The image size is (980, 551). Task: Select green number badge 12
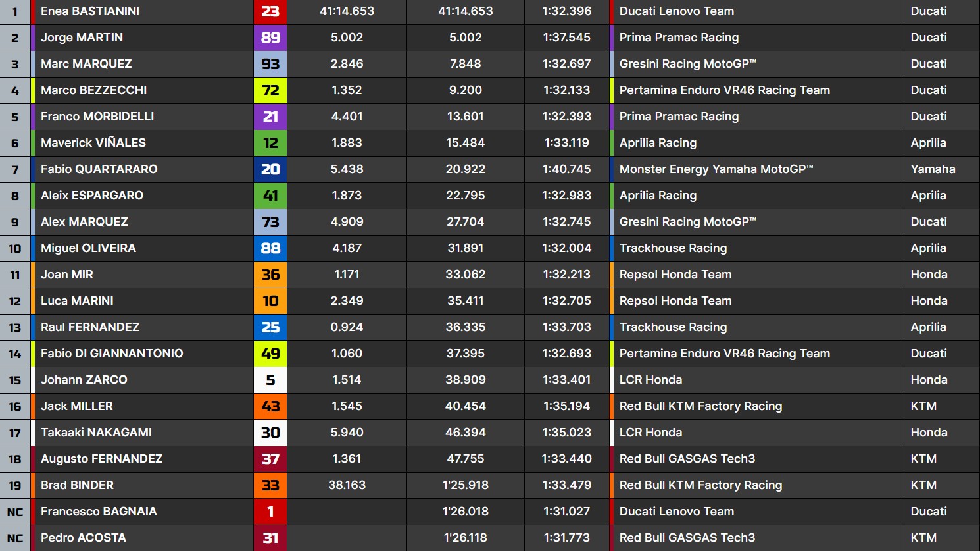click(x=270, y=143)
